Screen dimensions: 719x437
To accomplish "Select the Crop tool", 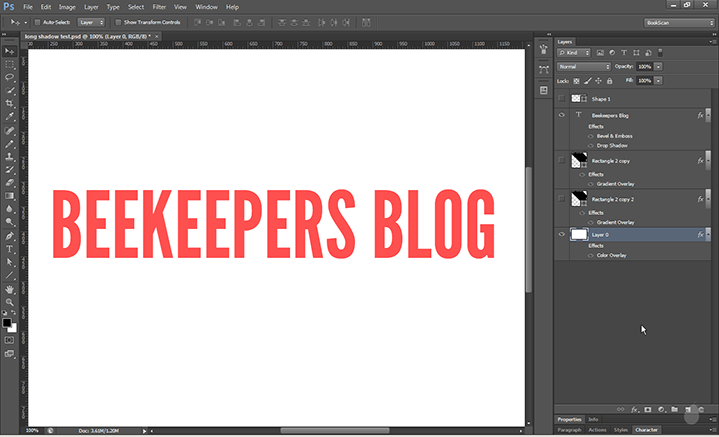I will click(10, 103).
